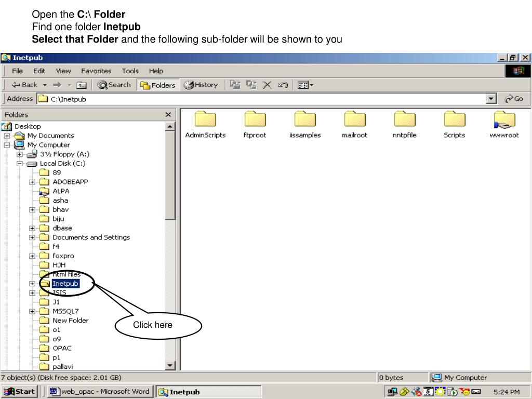Click the folder tree scrollbar thumb
The width and height of the screenshot is (532, 399).
click(170, 176)
